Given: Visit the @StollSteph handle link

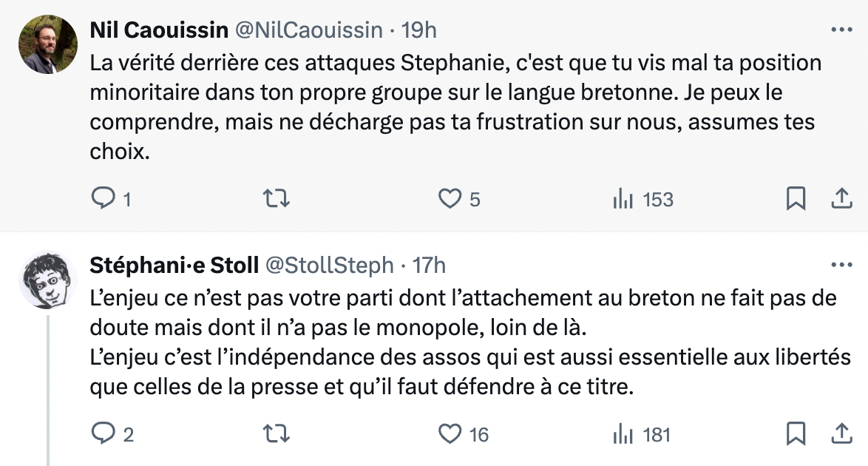Looking at the screenshot, I should (329, 265).
